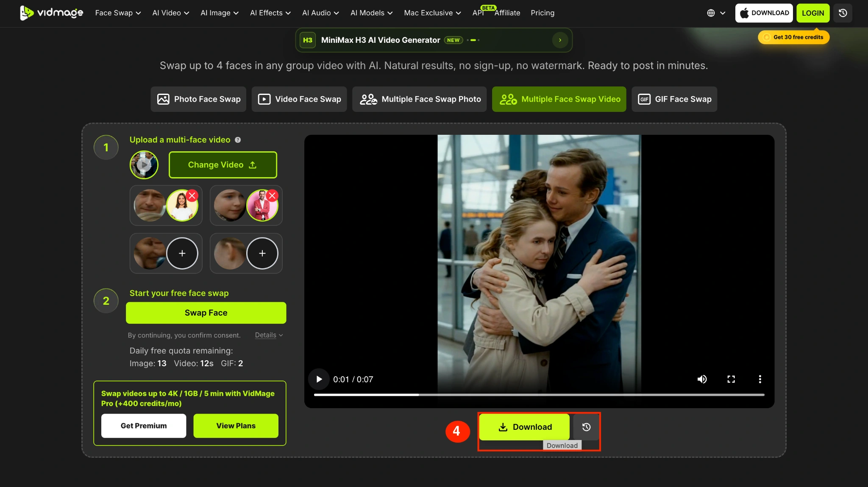Open the video player's three-dot options menu

tap(760, 379)
